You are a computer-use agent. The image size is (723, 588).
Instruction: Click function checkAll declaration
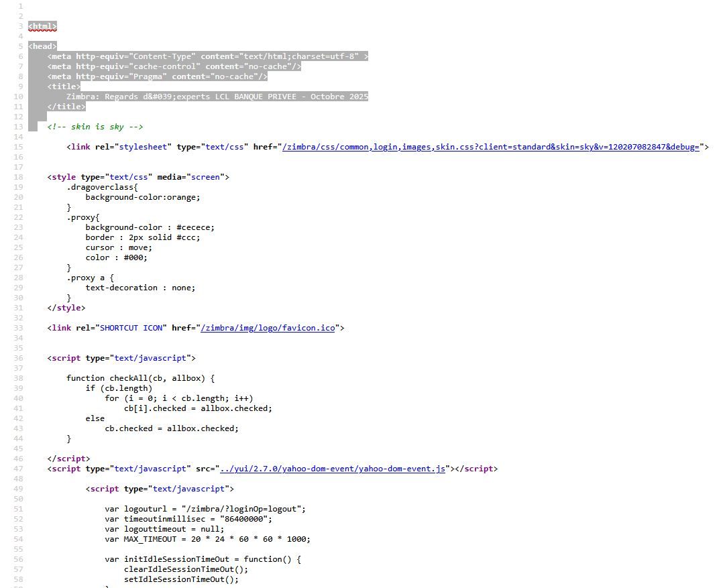tap(141, 378)
